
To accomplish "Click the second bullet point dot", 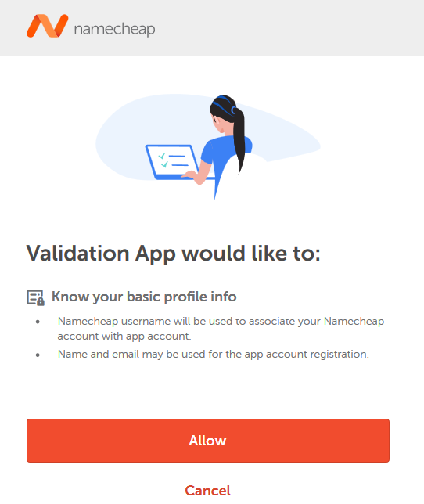I will click(x=38, y=355).
